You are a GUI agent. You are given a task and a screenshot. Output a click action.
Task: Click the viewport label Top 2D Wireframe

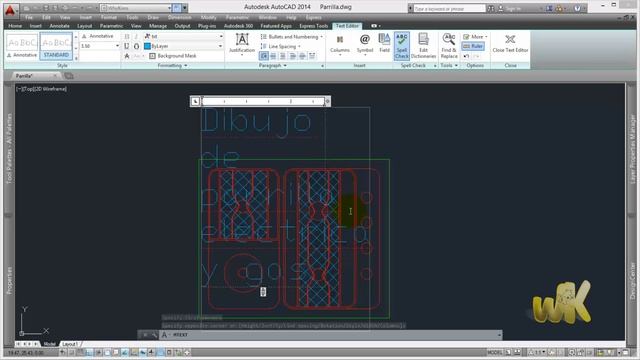(x=41, y=89)
